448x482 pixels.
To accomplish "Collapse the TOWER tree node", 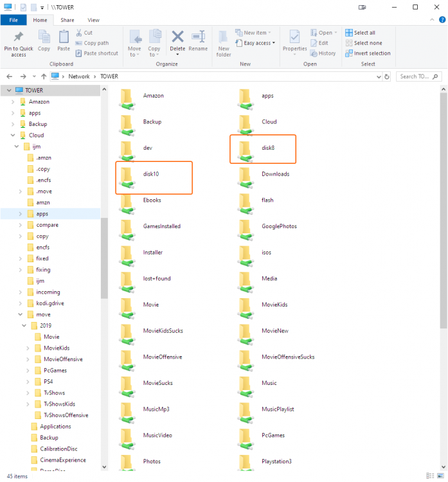I will pos(9,91).
